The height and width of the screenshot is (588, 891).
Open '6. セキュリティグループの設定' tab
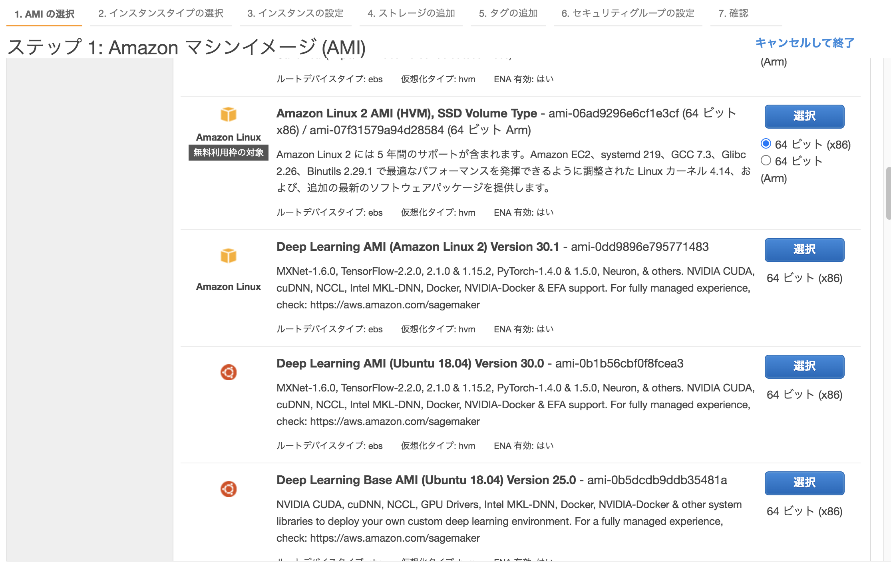[628, 14]
